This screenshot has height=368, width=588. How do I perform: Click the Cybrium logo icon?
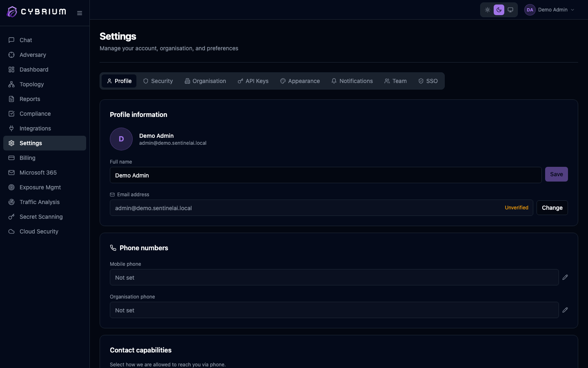coord(12,12)
